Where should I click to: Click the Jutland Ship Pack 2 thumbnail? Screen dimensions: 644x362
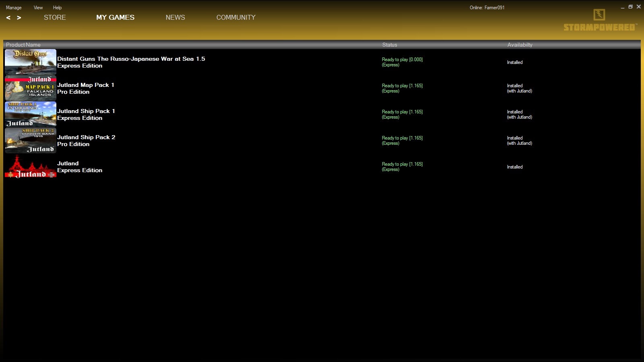pyautogui.click(x=31, y=140)
